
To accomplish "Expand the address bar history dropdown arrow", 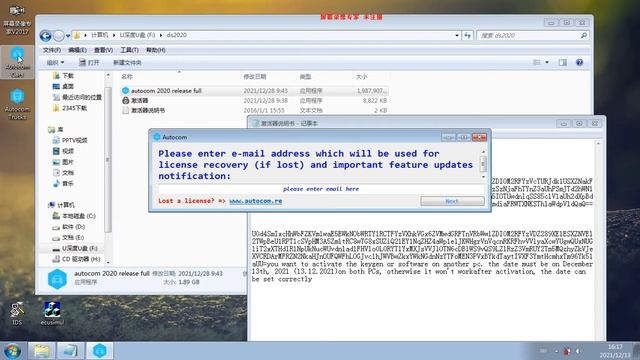I will (457, 36).
